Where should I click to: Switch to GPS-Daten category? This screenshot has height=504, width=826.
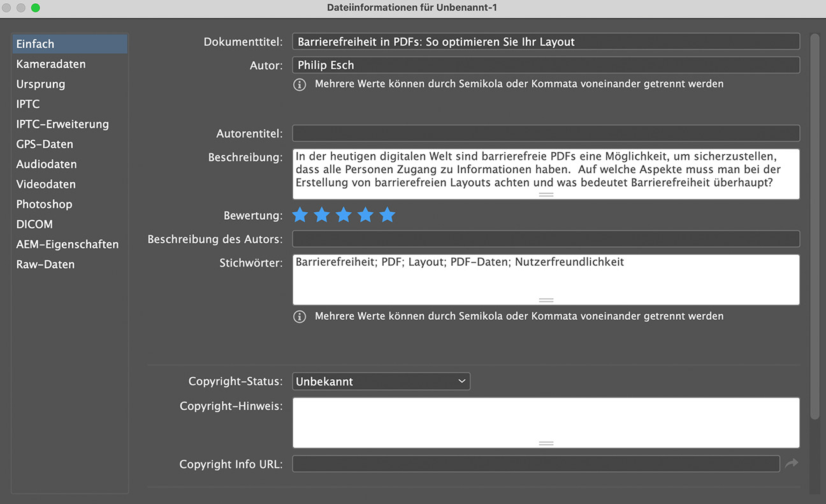(45, 144)
